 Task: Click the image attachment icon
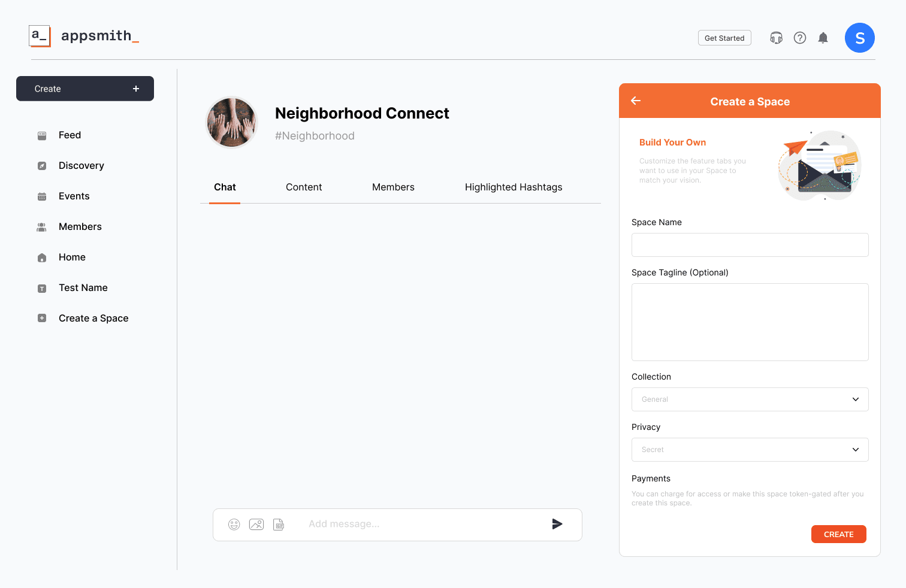pyautogui.click(x=256, y=524)
